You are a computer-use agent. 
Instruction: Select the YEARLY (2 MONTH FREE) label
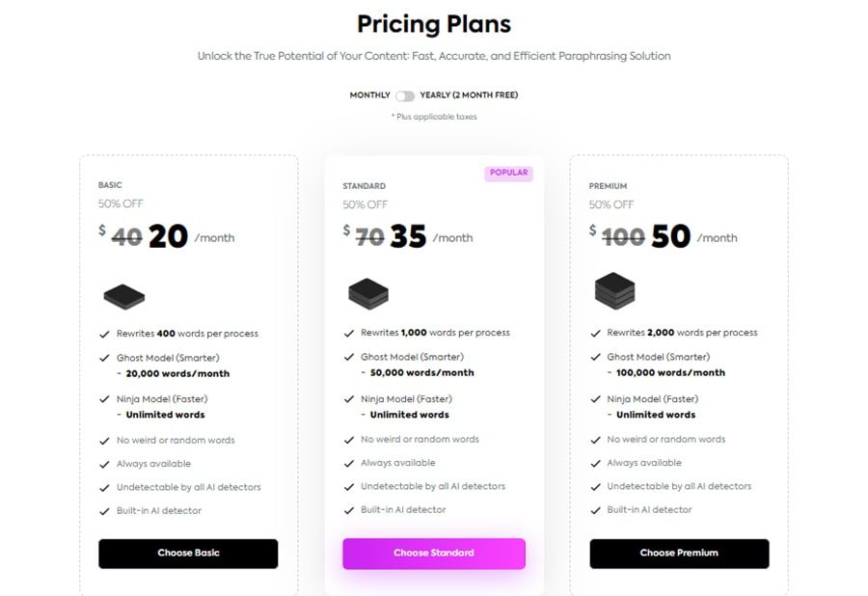click(469, 95)
